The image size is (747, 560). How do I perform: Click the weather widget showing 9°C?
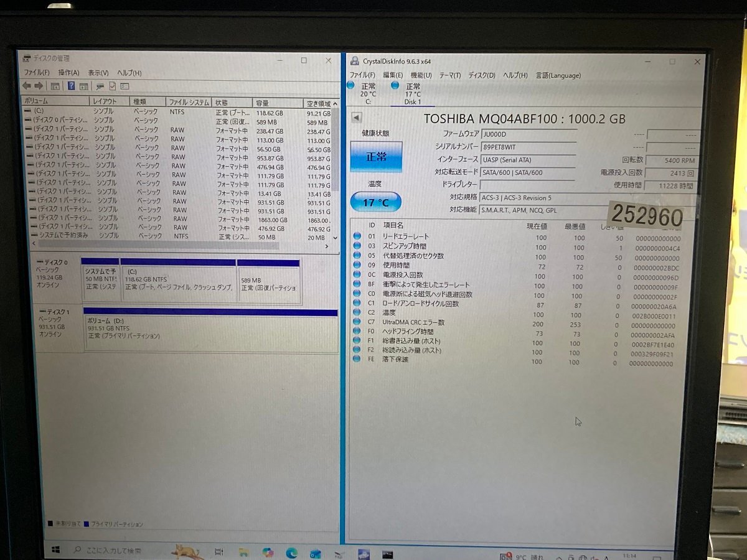(x=523, y=556)
